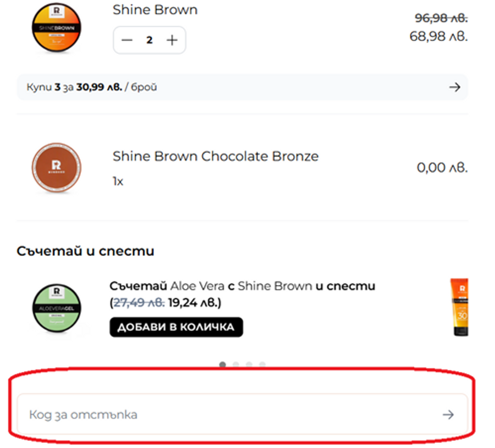Click the arrow on the 'Купи 3' offer
495x448 pixels.
(x=455, y=87)
